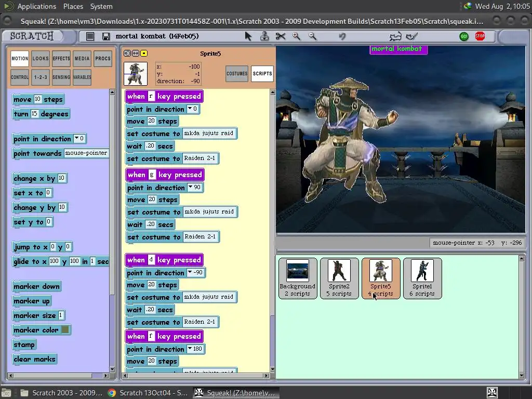Click the rotate style circular arrow icon
532x399 pixels.
point(127,54)
